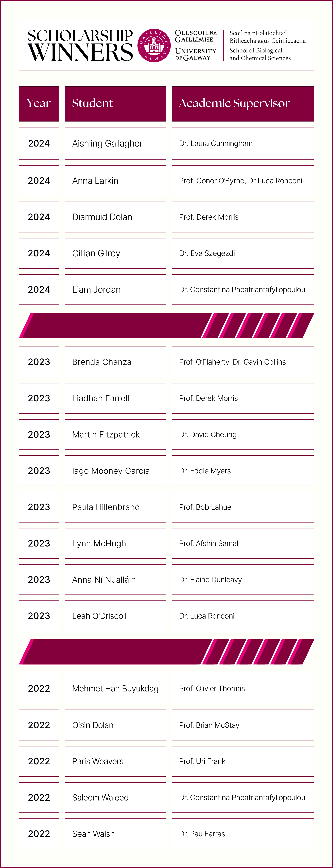Image resolution: width=333 pixels, height=868 pixels.
Task: Select Iago Mooney Garcia entry
Action: tap(115, 471)
